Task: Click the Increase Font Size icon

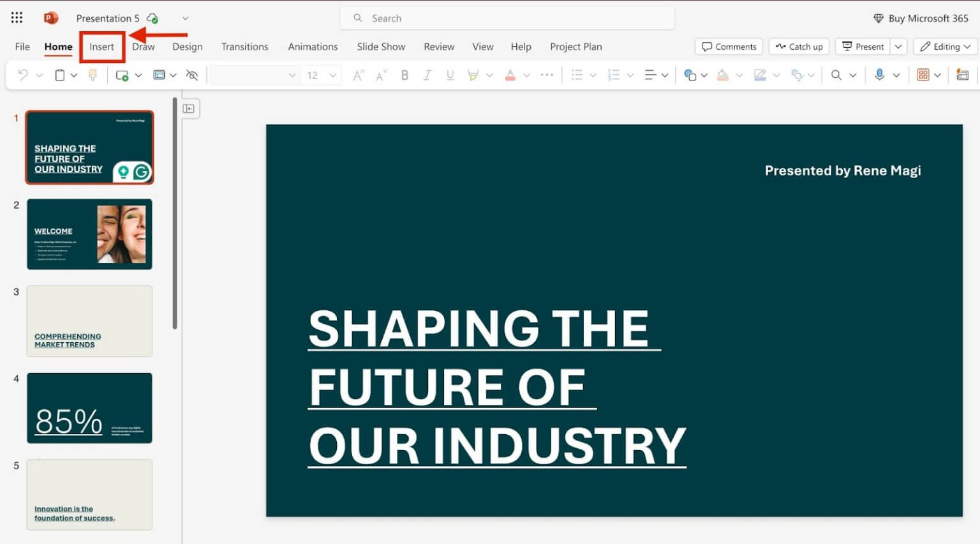Action: click(x=358, y=75)
